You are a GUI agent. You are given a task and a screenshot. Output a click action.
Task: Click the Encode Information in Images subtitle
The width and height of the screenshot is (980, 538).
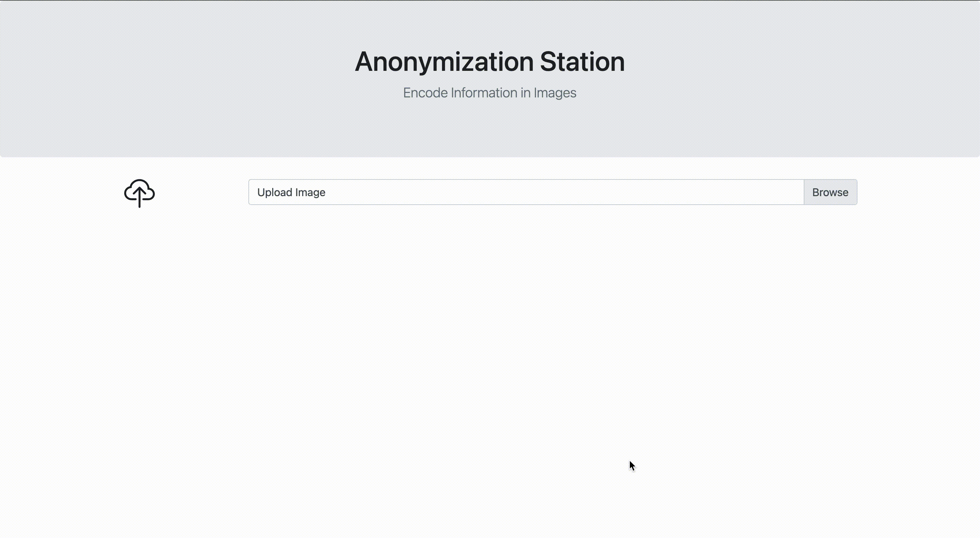point(490,93)
